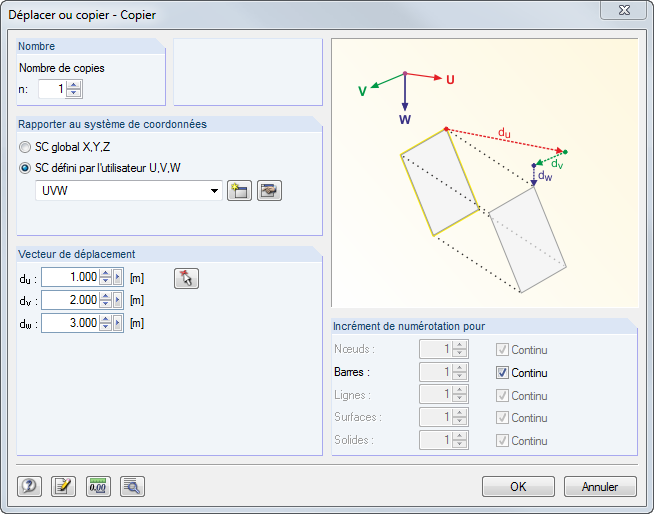This screenshot has width=654, height=514.
Task: Toggle Continu checkbox for Lignes
Action: coord(502,396)
